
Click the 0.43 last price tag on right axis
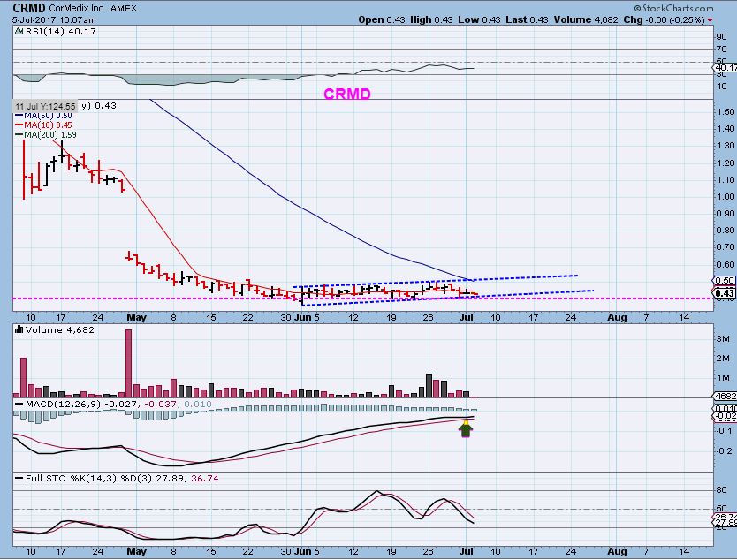click(x=725, y=293)
